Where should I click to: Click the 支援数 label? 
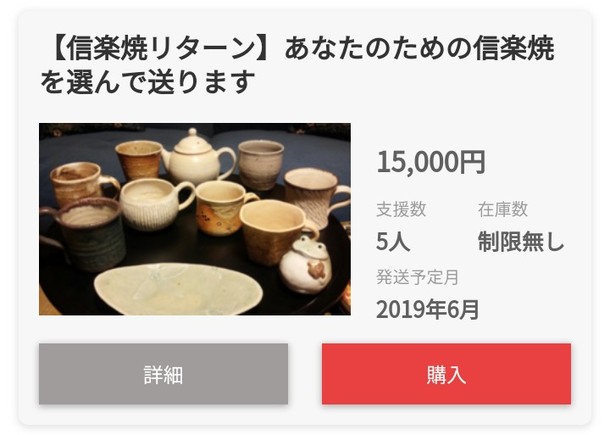(401, 209)
